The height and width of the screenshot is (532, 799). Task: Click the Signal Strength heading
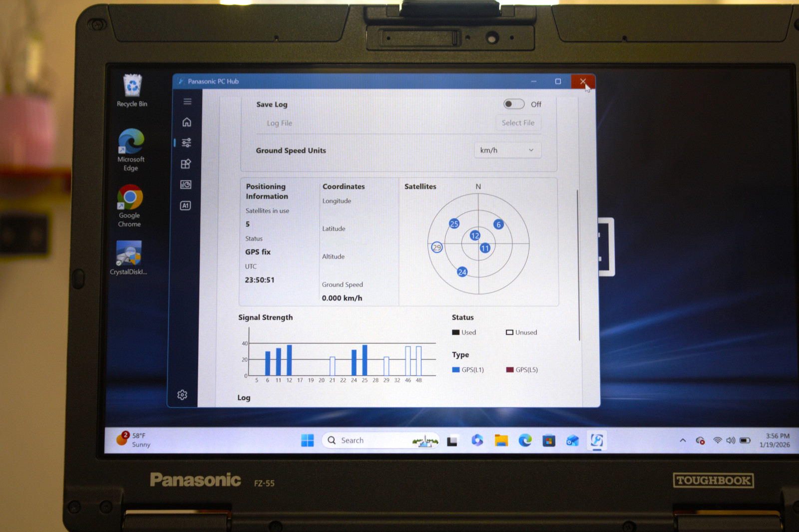point(265,317)
